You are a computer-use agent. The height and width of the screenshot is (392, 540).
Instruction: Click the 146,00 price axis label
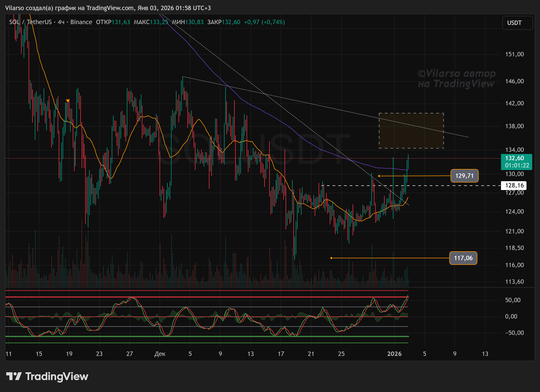click(x=514, y=81)
